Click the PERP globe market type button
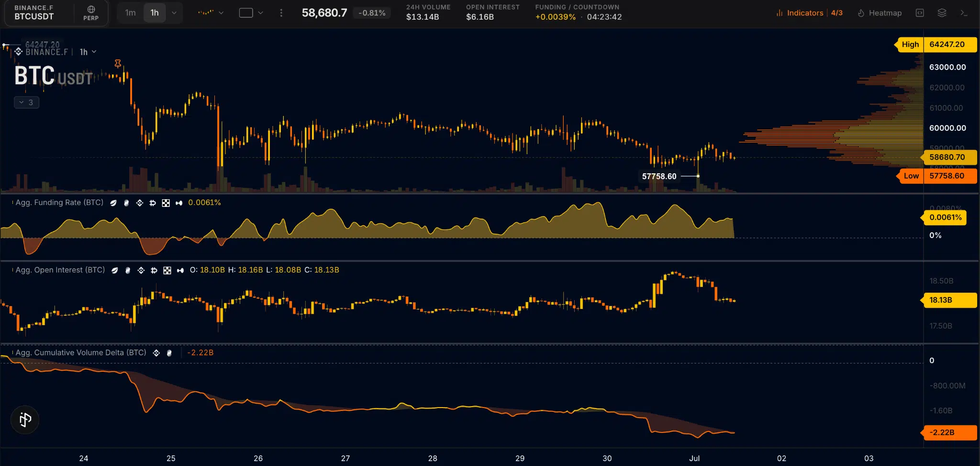Viewport: 980px width, 466px height. (x=91, y=13)
